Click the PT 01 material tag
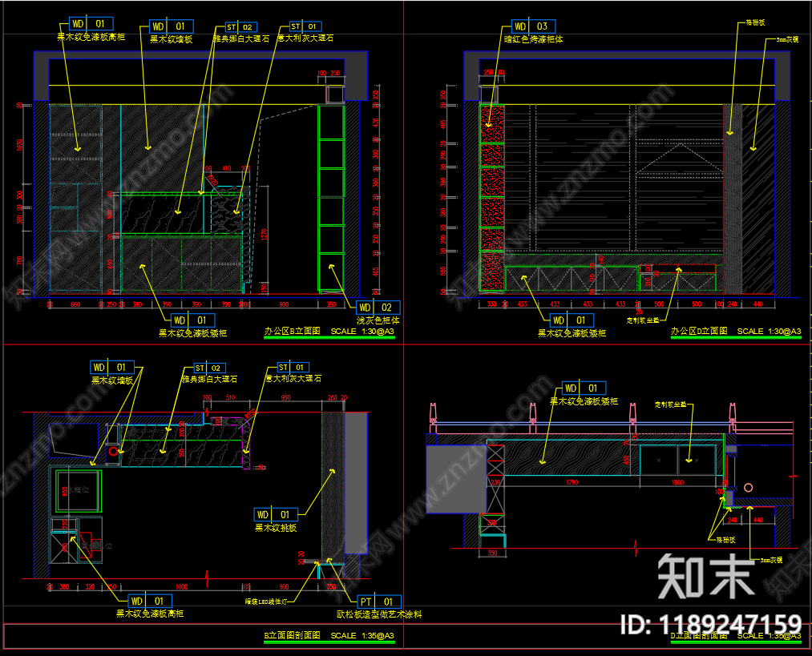Viewport: 812px width, 656px height. (x=379, y=602)
